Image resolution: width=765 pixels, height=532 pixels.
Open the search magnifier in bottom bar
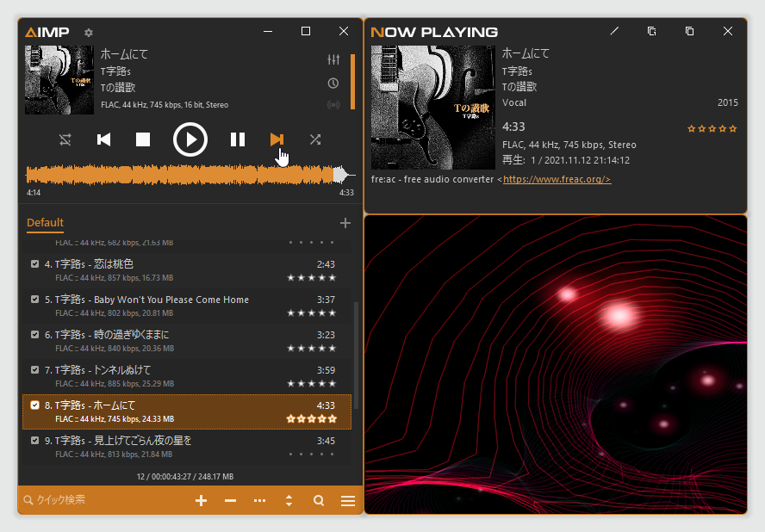pyautogui.click(x=319, y=501)
